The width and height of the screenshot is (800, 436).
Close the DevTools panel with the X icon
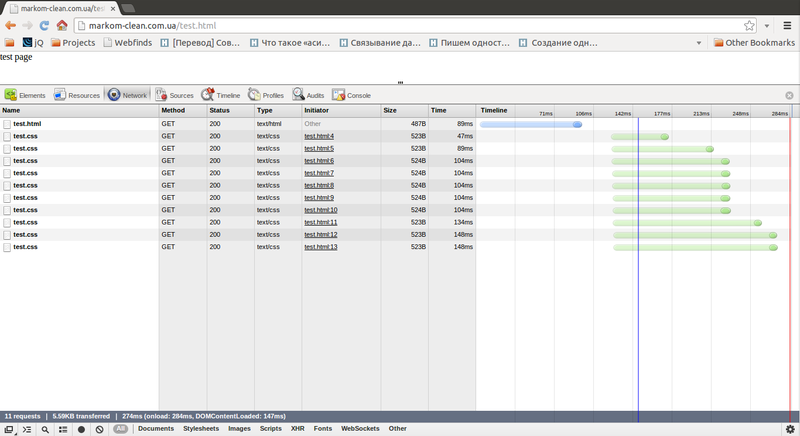pyautogui.click(x=789, y=95)
